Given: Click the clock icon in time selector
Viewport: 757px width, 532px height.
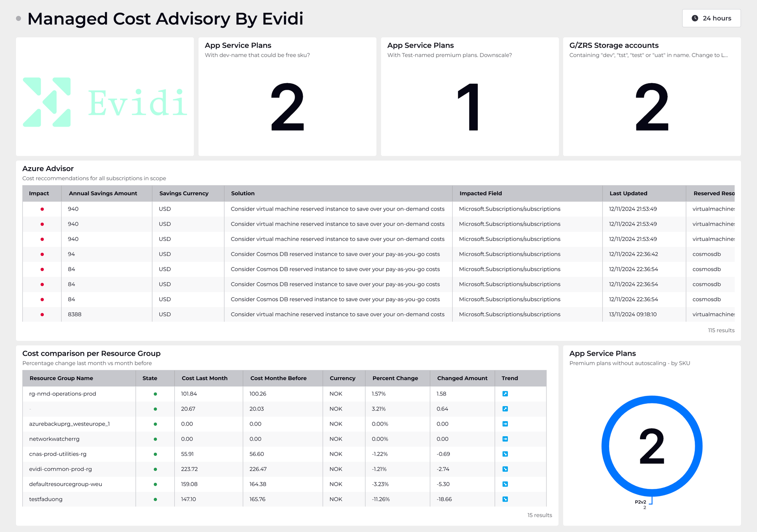Looking at the screenshot, I should point(695,18).
